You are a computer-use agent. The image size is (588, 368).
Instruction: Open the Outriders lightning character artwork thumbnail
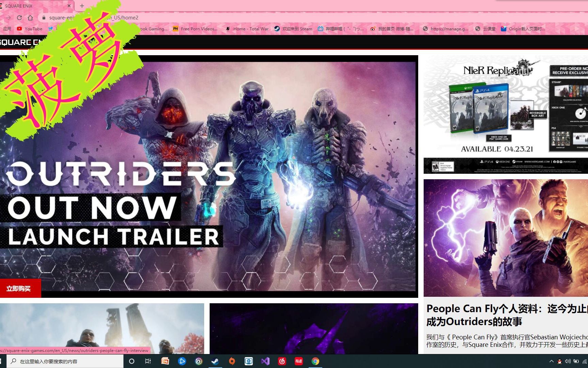pos(506,238)
